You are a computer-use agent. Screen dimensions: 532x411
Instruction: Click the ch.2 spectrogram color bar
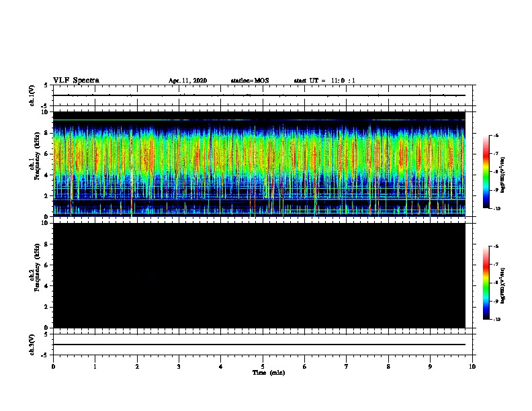click(486, 283)
